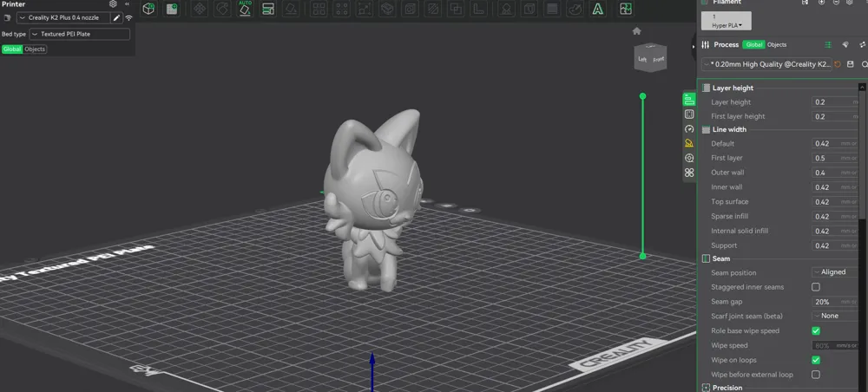Switch to Objects in the Printer panel

(x=35, y=49)
